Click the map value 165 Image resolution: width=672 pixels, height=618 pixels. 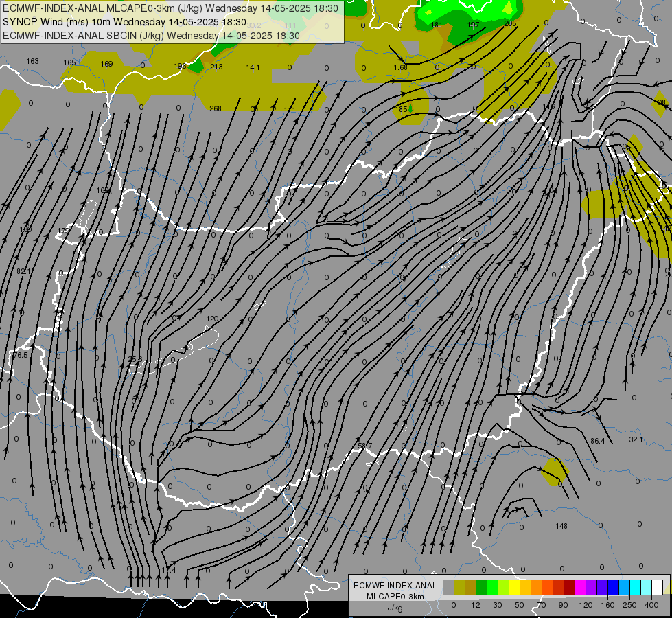pos(69,62)
